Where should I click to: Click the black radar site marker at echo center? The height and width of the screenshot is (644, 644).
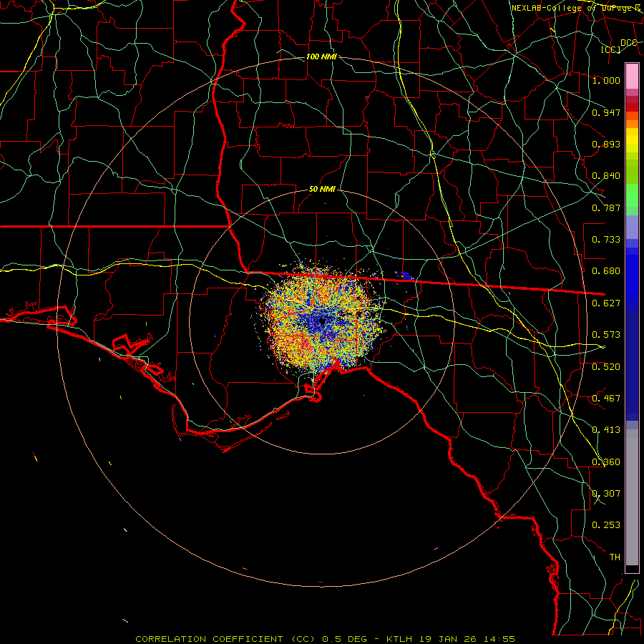(x=323, y=321)
